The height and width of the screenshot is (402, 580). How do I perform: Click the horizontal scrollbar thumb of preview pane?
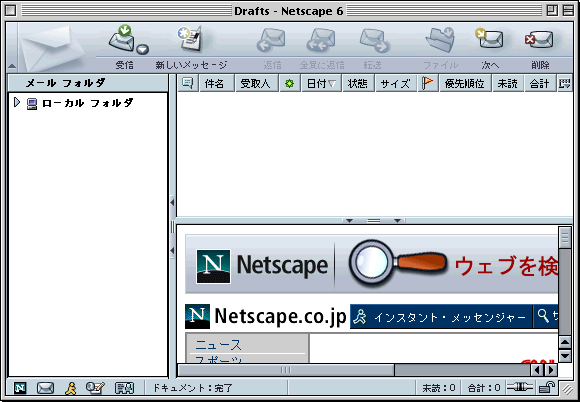click(286, 369)
